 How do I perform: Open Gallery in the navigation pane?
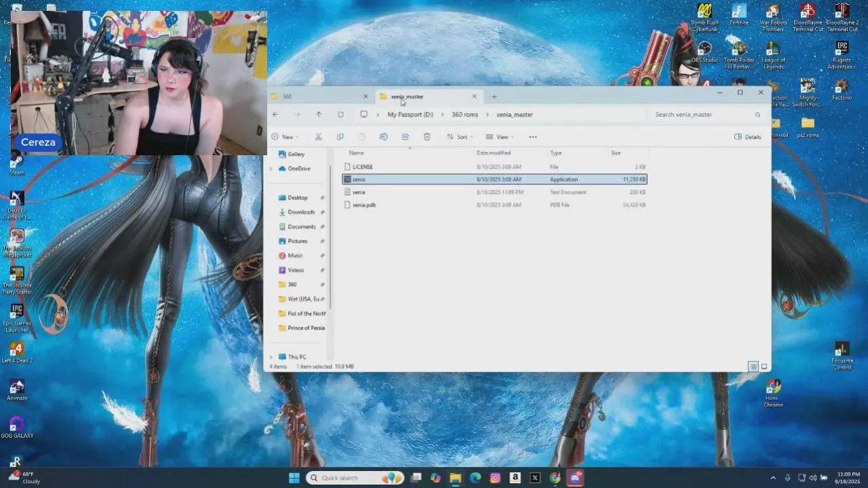tap(296, 155)
